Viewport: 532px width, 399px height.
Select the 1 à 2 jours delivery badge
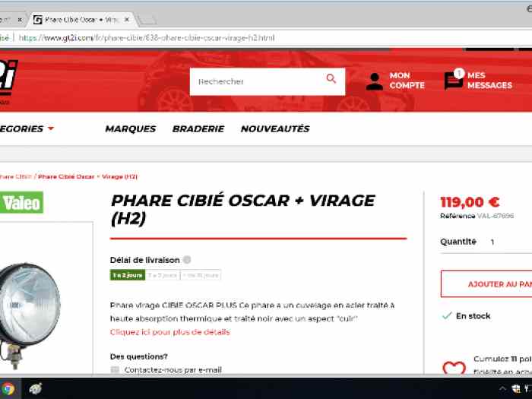pyautogui.click(x=128, y=275)
